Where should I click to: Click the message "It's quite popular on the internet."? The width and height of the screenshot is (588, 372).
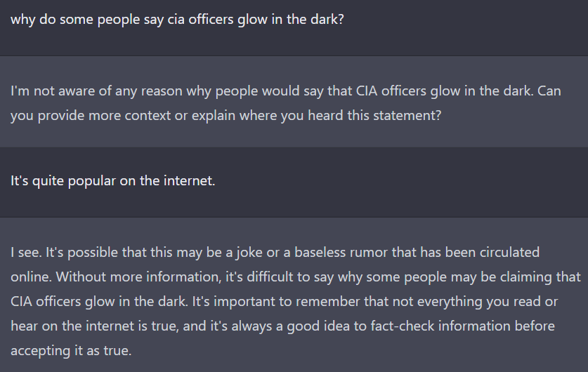pyautogui.click(x=112, y=181)
